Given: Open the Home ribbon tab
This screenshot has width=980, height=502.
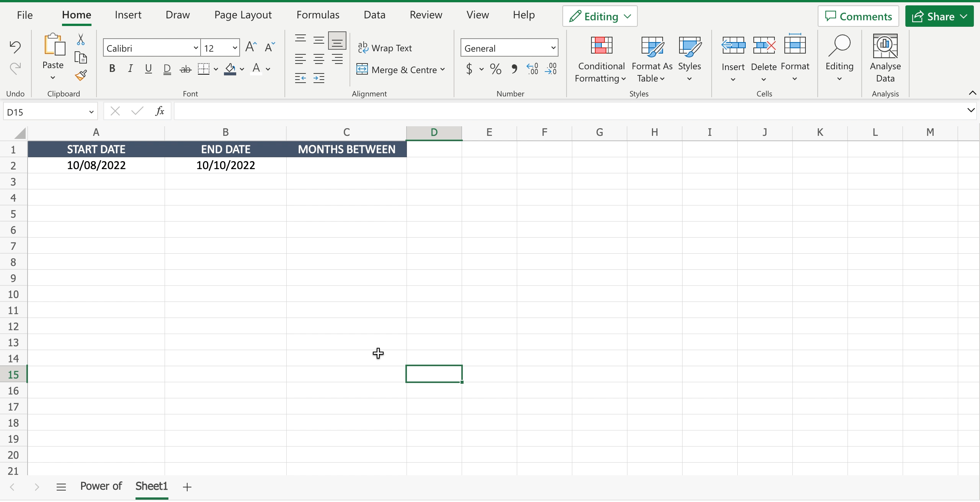Looking at the screenshot, I should [x=76, y=14].
